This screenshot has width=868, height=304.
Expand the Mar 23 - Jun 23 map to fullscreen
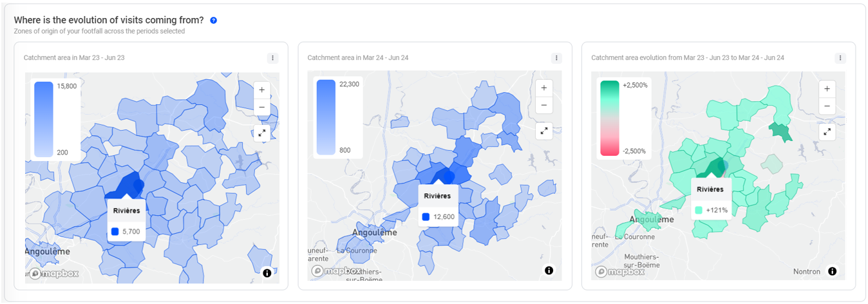pos(261,133)
